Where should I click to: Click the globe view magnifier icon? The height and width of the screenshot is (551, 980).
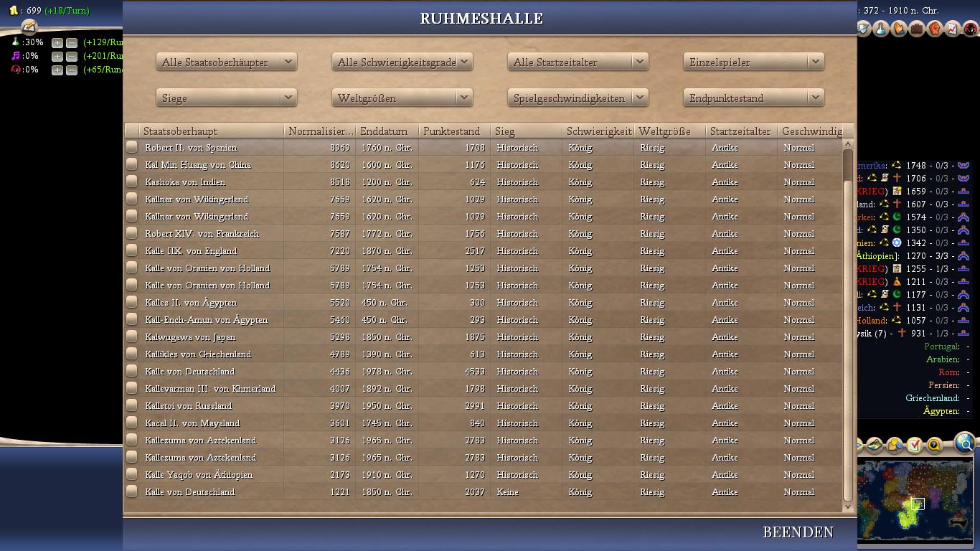[966, 445]
